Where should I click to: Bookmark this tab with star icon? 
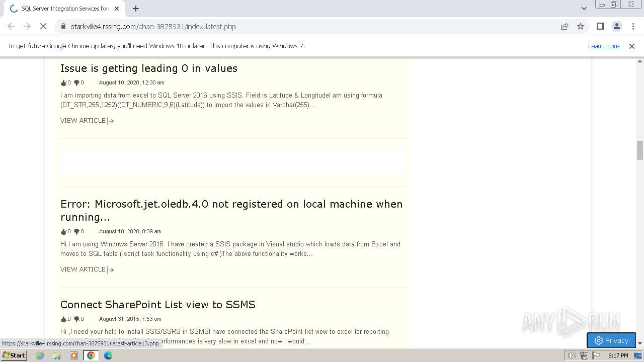[581, 26]
